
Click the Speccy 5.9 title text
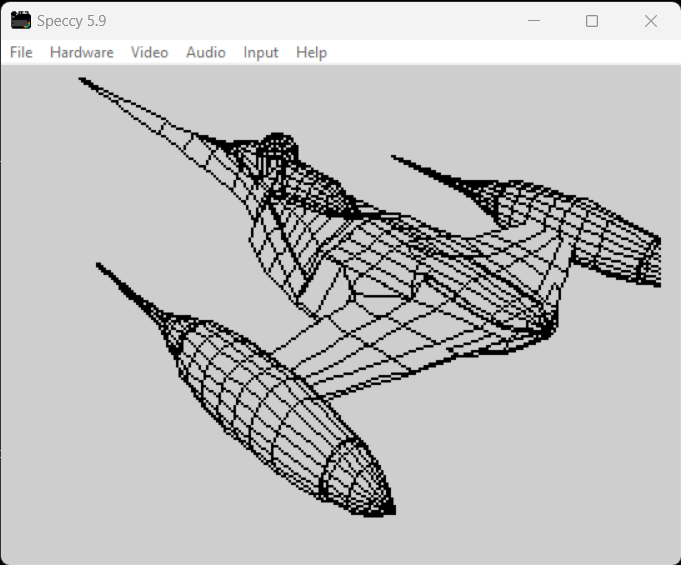(71, 20)
